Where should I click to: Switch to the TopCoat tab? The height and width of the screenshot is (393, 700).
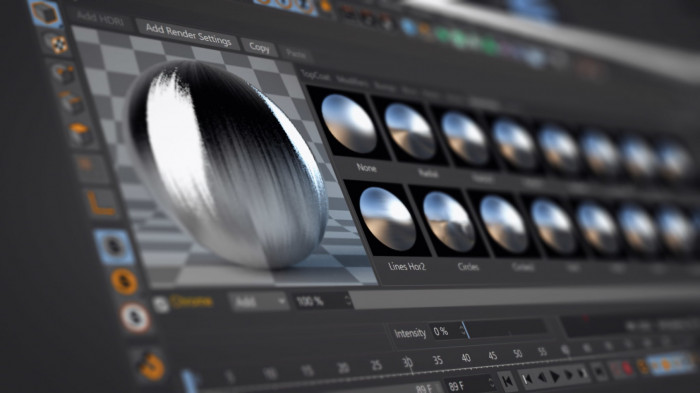(316, 76)
